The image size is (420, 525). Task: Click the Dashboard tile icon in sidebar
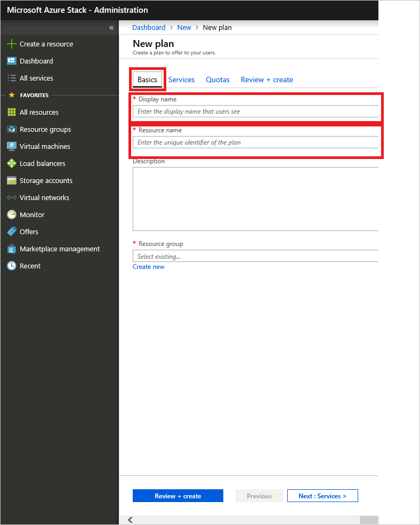12,61
